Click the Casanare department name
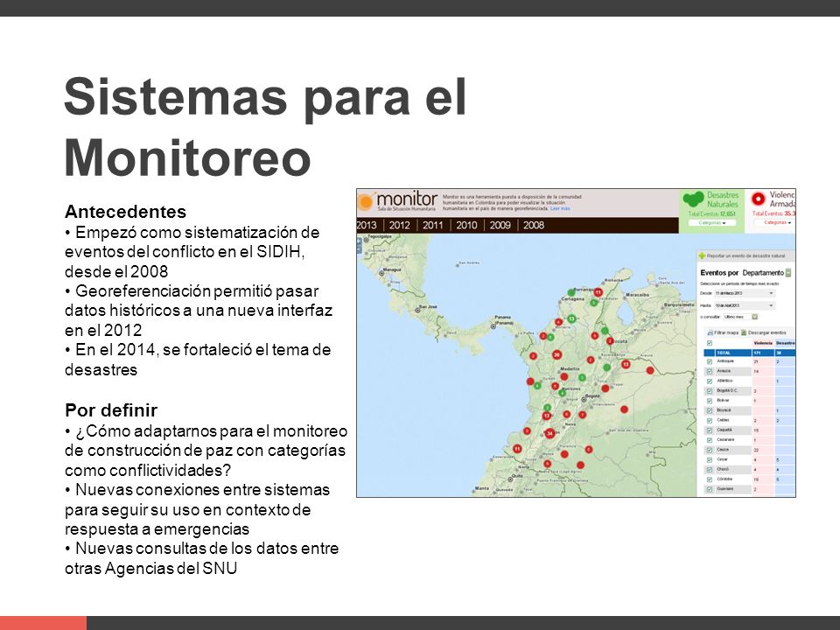The width and height of the screenshot is (840, 630). coord(724,440)
